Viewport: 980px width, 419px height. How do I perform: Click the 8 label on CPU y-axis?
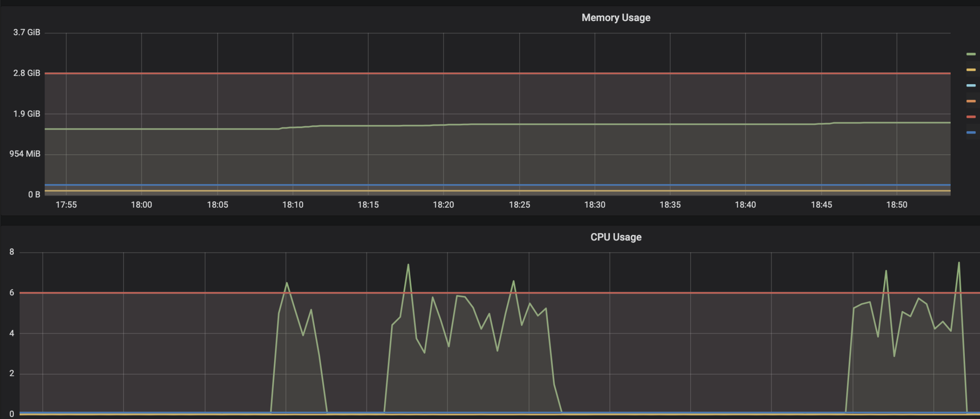point(12,252)
